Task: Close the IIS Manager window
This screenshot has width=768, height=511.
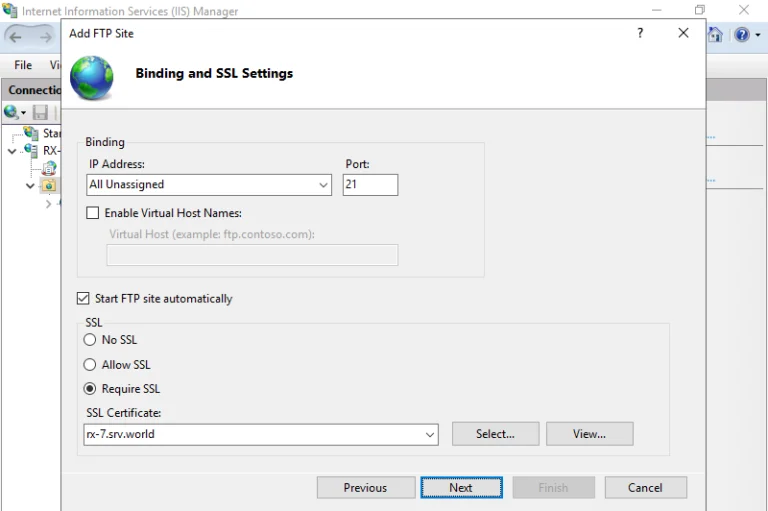Action: [744, 10]
